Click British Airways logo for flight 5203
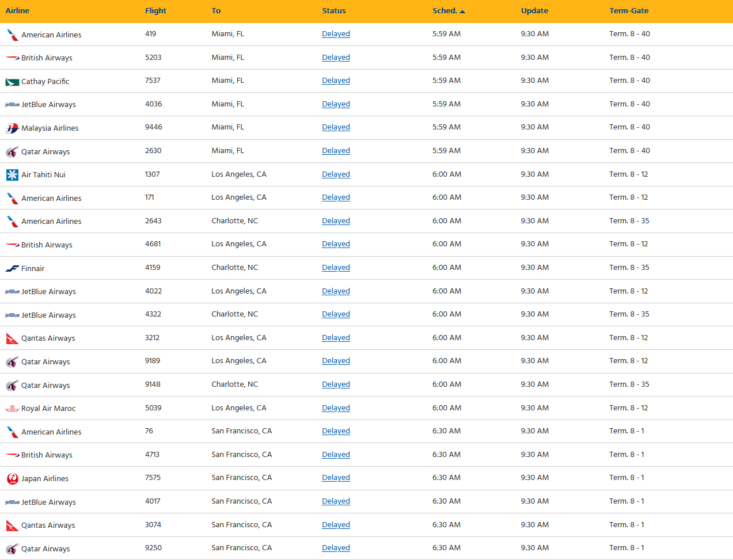This screenshot has width=733, height=560. (12, 58)
